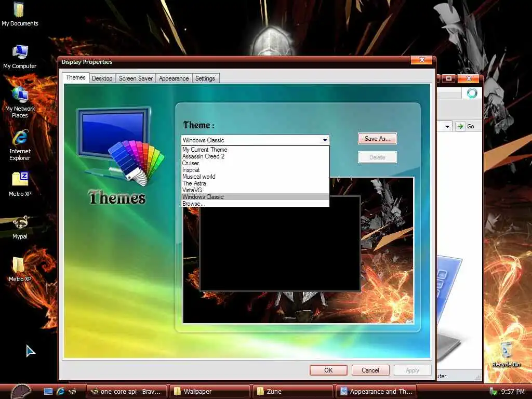Click the theme preview image
This screenshot has height=399, width=532.
pyautogui.click(x=298, y=250)
